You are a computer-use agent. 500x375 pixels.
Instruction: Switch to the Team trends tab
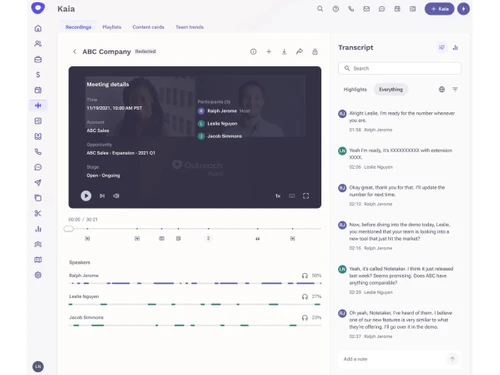click(x=190, y=27)
